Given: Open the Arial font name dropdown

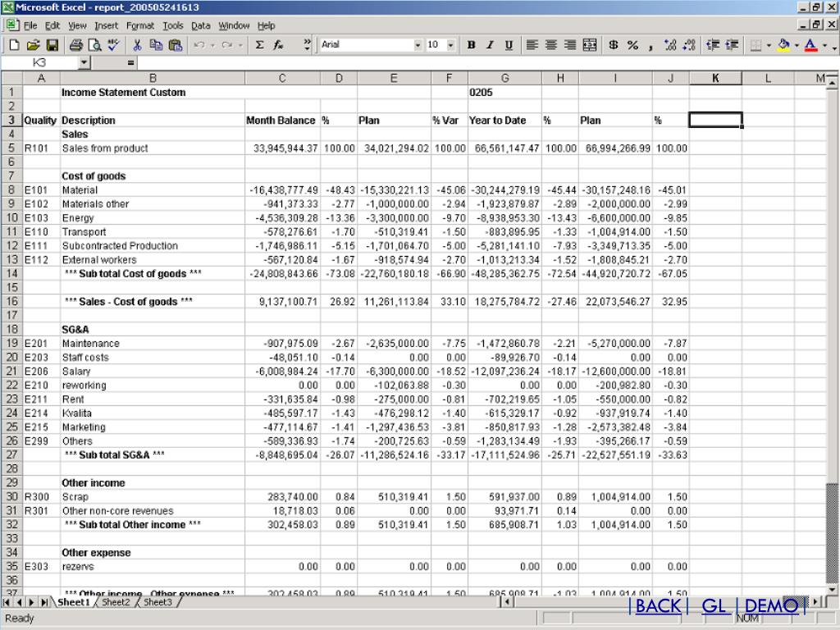Looking at the screenshot, I should click(418, 45).
